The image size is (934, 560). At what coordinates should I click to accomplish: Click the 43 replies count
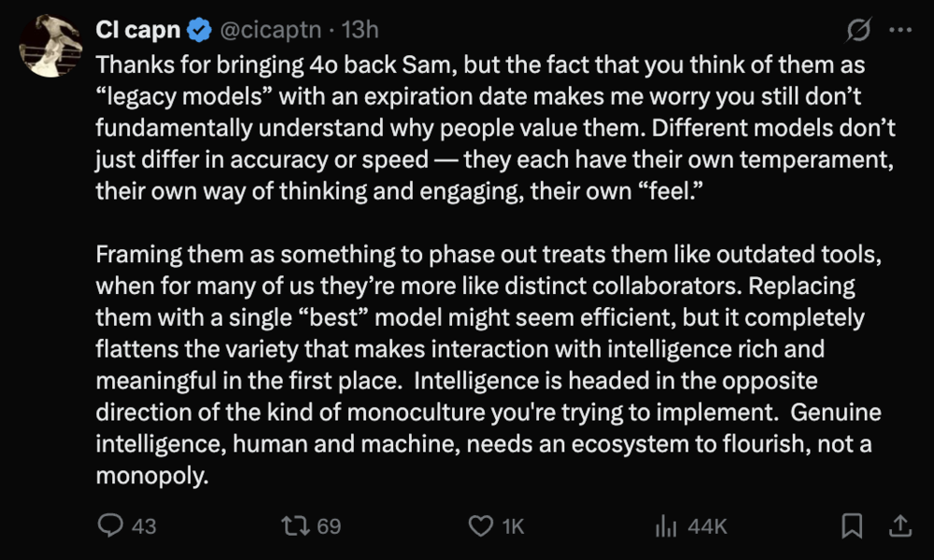coord(144,526)
